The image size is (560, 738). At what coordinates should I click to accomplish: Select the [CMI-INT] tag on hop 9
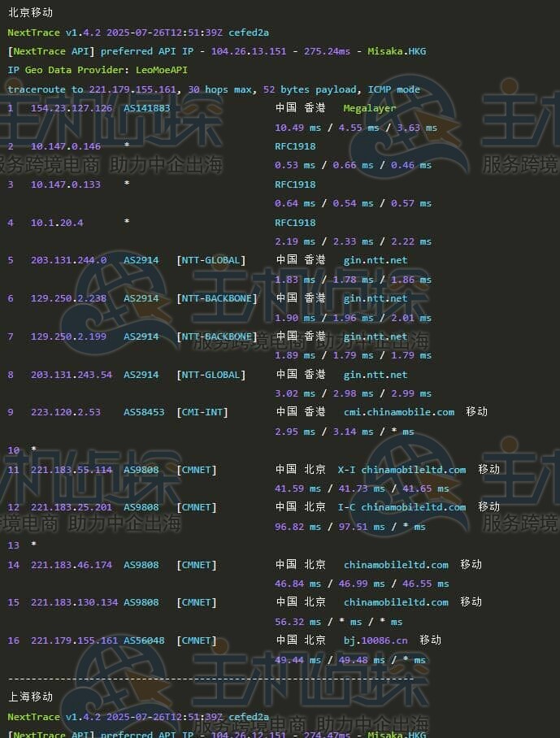tap(202, 412)
